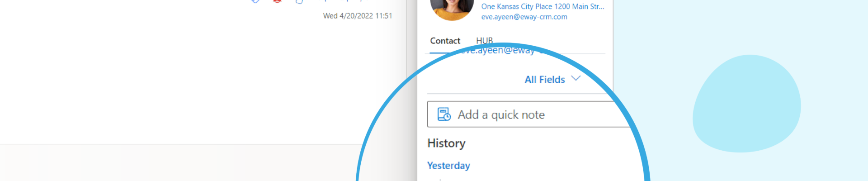
Task: Expand the All Fields chevron arrow
Action: 576,78
